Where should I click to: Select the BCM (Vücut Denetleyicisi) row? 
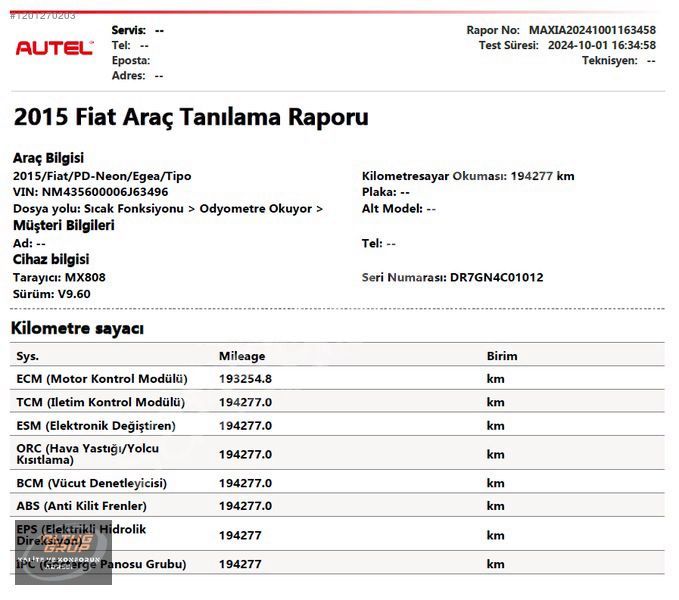tap(337, 483)
